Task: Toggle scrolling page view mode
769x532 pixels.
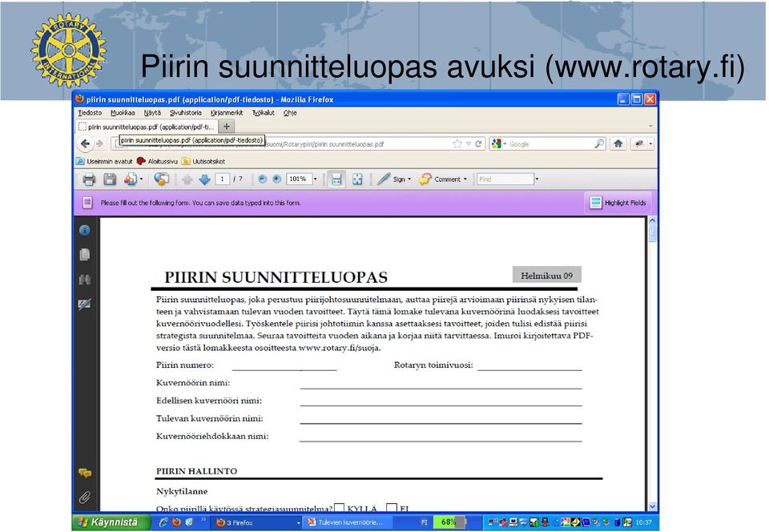Action: tap(336, 179)
